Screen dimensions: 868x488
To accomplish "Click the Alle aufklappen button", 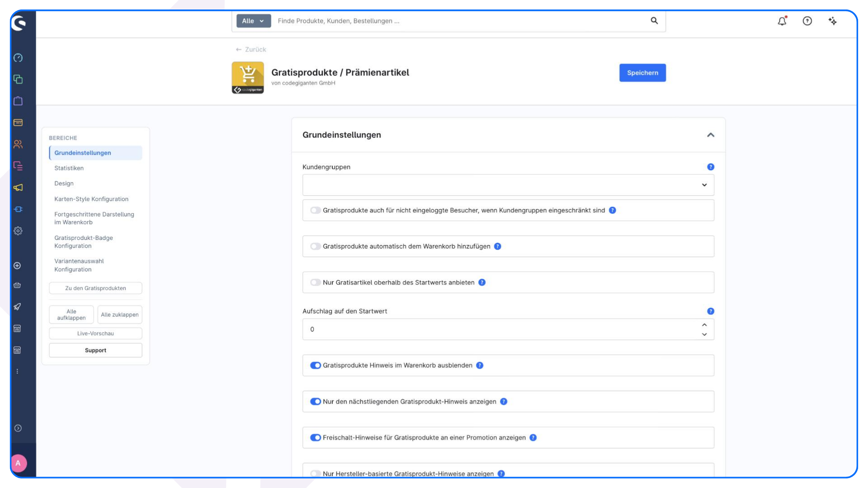I will pos(71,314).
